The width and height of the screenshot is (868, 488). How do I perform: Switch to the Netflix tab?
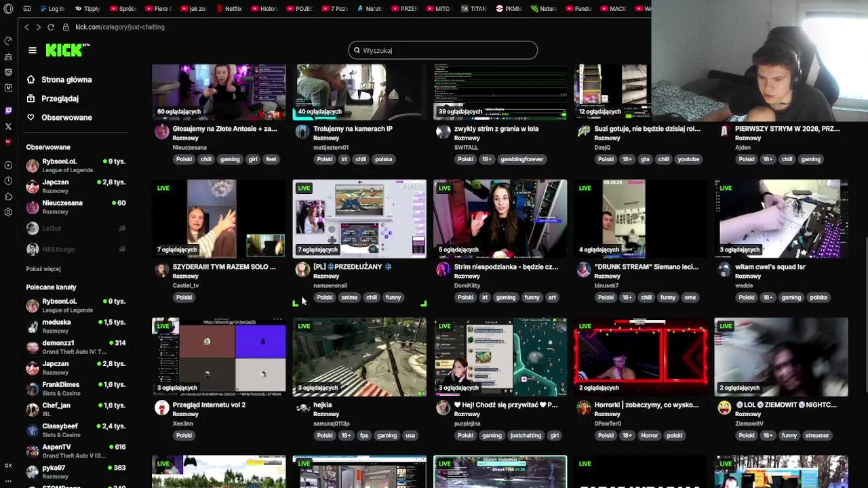click(229, 9)
